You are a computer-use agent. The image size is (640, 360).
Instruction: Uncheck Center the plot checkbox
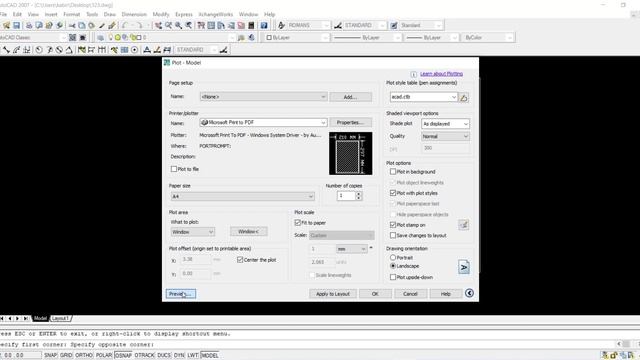[x=240, y=260]
